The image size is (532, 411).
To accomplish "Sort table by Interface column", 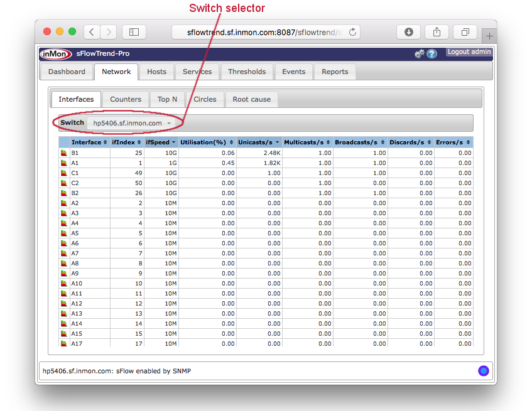I will pyautogui.click(x=89, y=142).
